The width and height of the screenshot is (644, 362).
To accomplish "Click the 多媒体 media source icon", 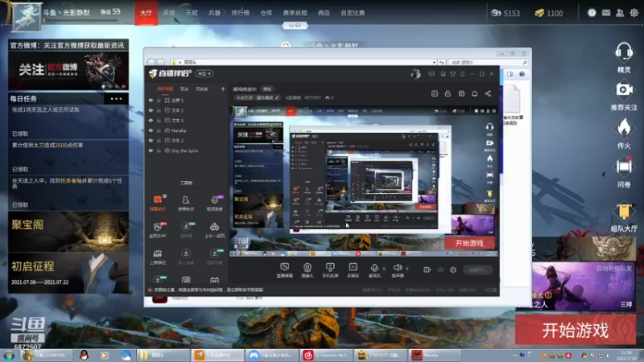I will click(x=353, y=267).
